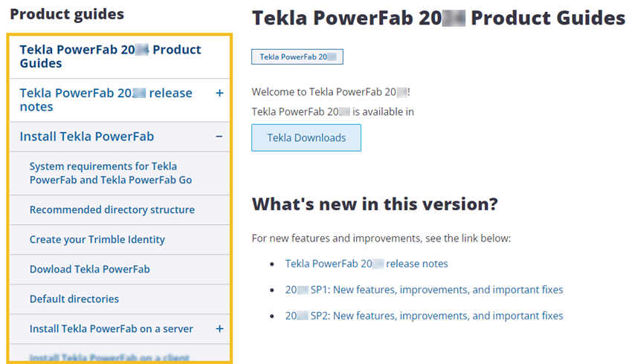Follow the Tekla PowerFab release notes link
632x364 pixels.
pyautogui.click(x=367, y=264)
